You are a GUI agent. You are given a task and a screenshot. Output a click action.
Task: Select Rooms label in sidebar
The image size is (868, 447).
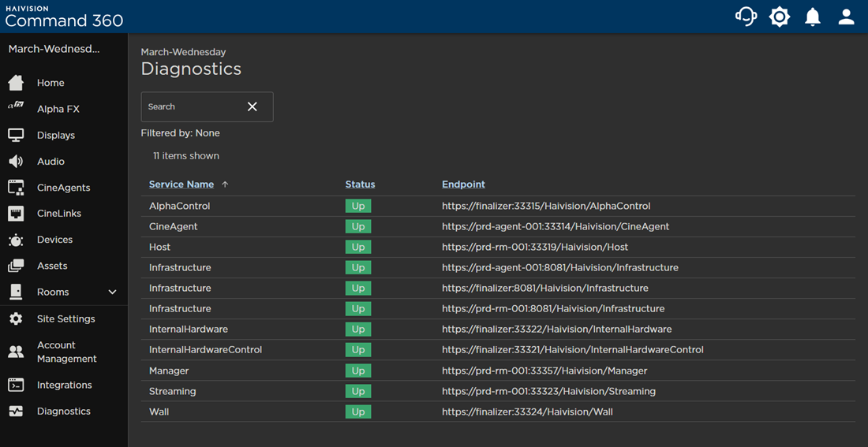click(x=53, y=292)
